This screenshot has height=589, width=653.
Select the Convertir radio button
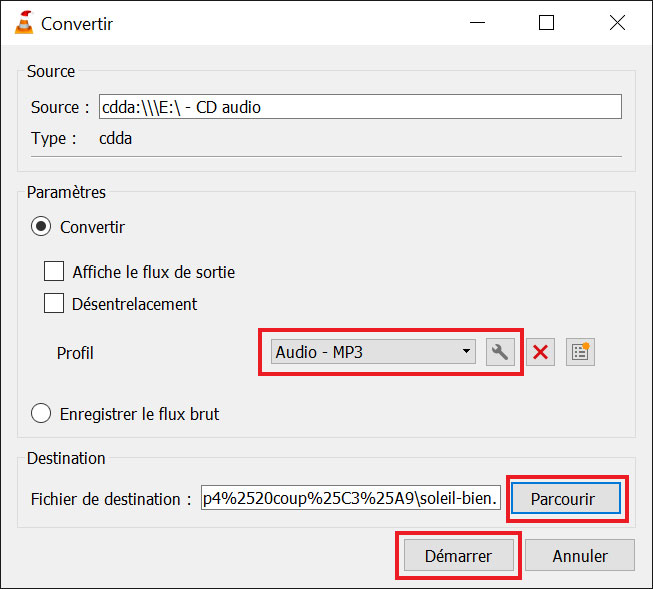click(41, 227)
